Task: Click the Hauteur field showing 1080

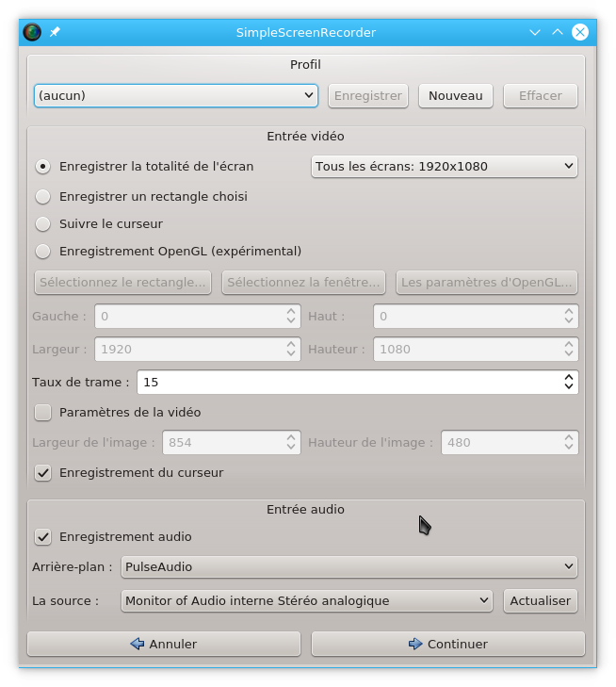Action: coord(476,350)
